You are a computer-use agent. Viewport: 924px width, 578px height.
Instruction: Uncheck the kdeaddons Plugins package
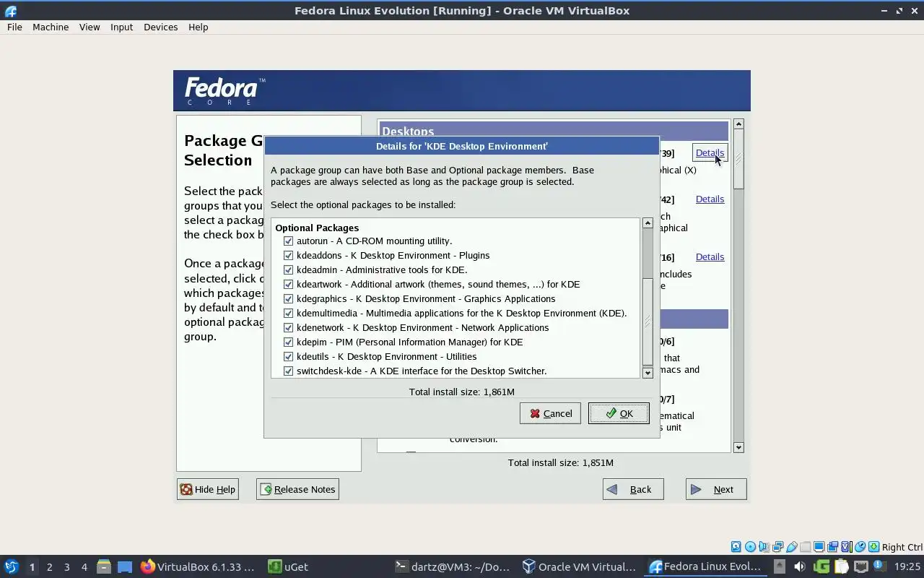[x=289, y=255]
